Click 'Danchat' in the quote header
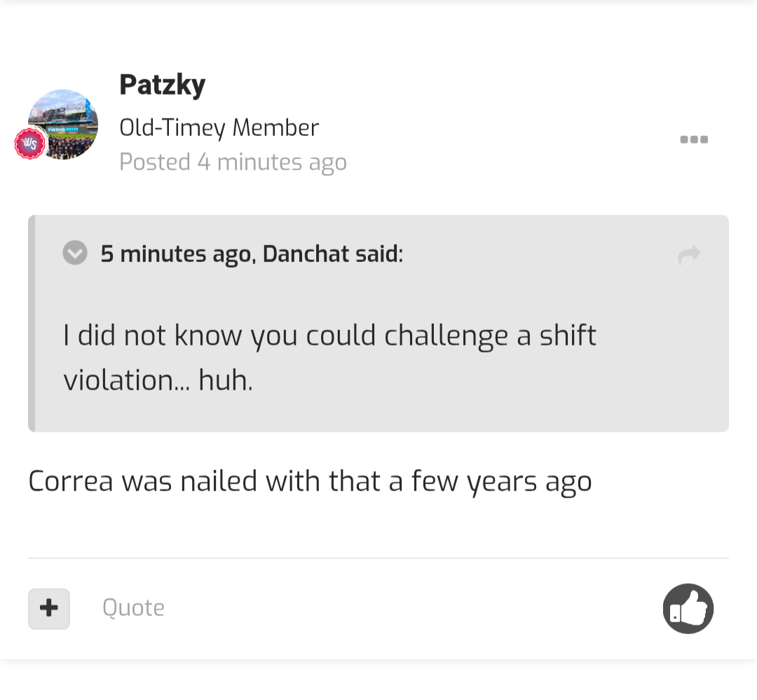The width and height of the screenshot is (757, 700). point(306,254)
